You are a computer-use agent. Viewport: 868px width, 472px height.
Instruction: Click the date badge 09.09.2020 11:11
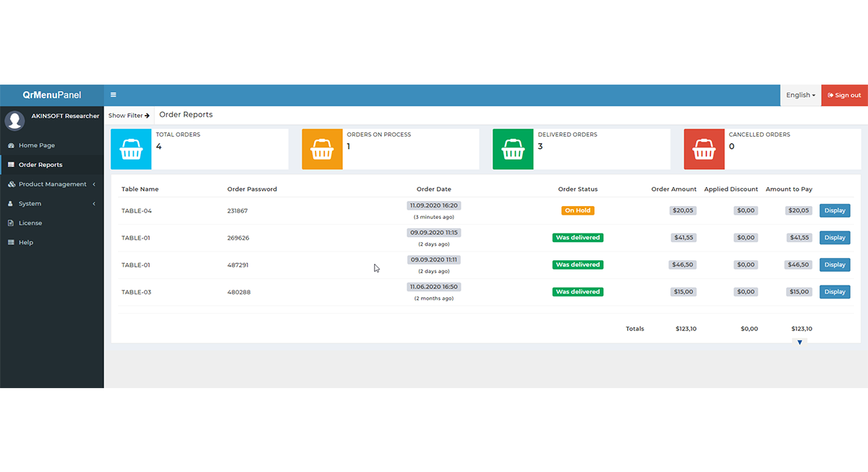[x=434, y=259]
